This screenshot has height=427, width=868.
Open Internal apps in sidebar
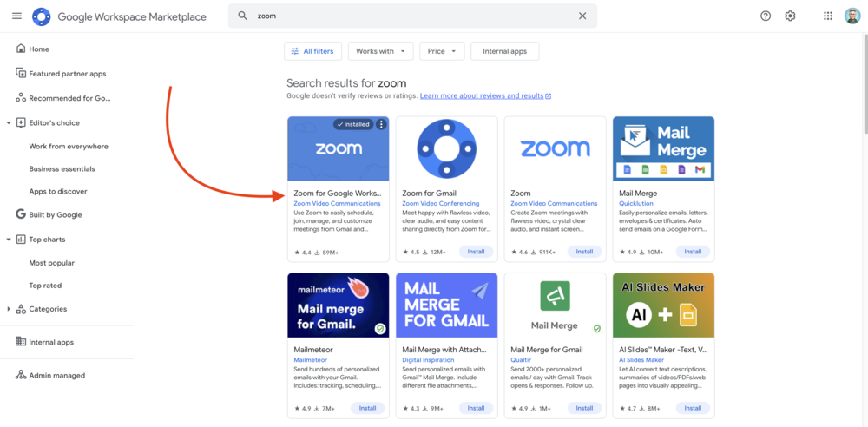coord(51,342)
